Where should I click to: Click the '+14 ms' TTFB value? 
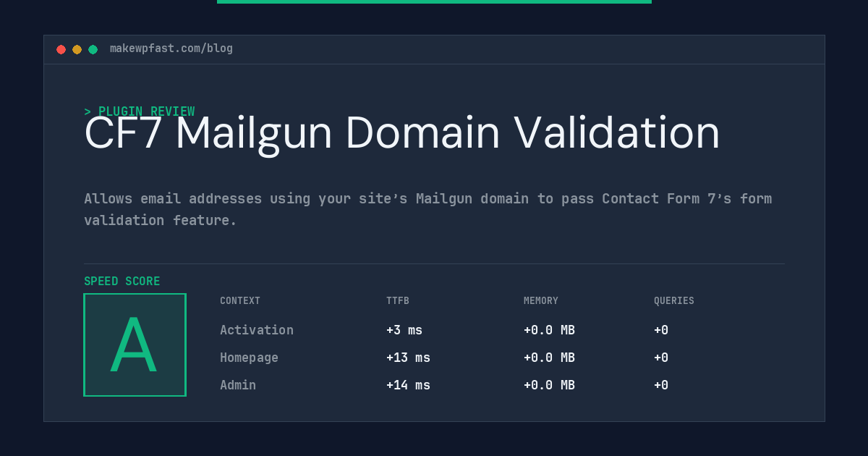(408, 385)
